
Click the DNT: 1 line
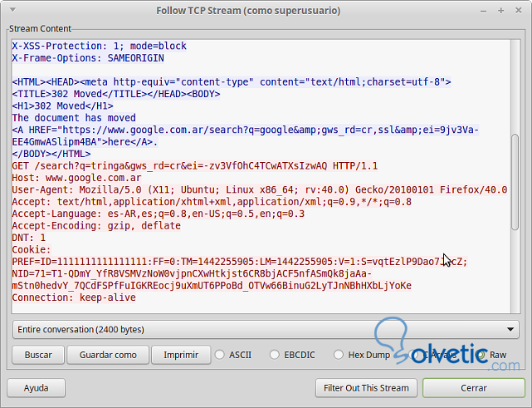28,238
